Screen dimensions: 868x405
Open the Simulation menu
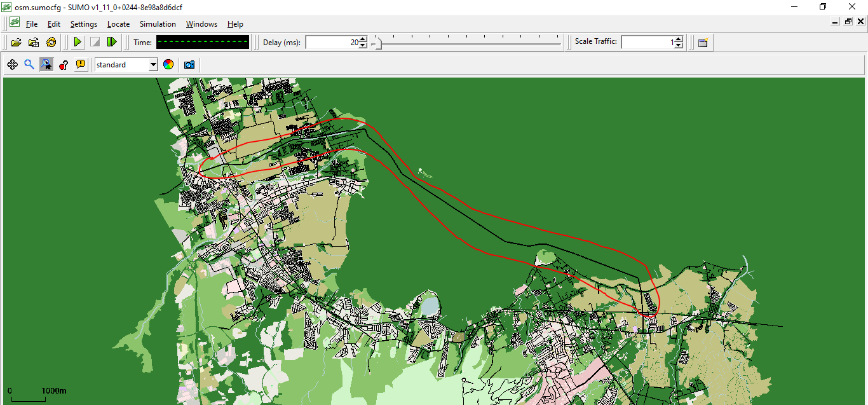pos(158,24)
